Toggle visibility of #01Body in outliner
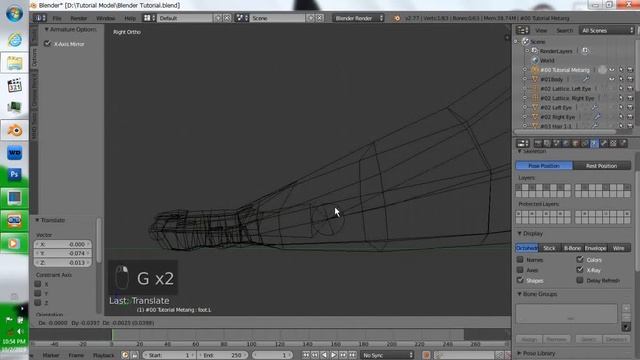The height and width of the screenshot is (360, 640). tap(611, 79)
